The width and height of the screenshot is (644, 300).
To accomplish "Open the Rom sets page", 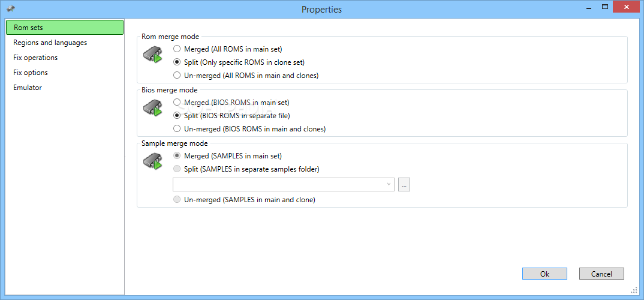I will pos(65,28).
